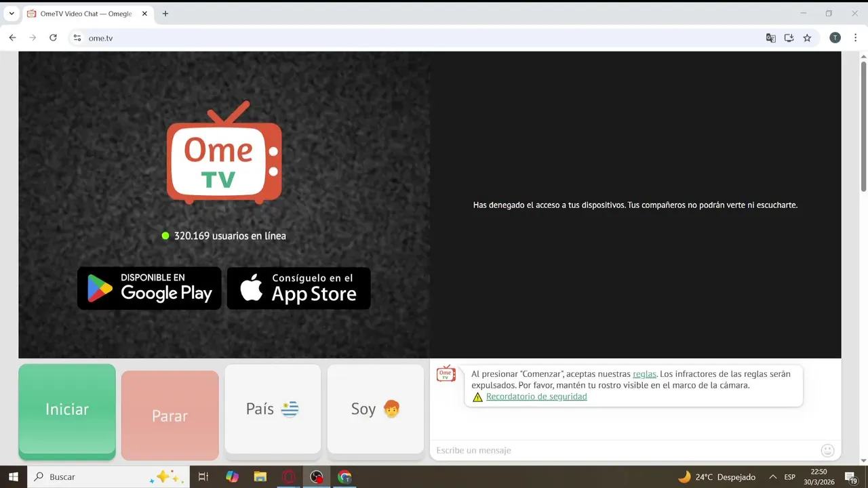Open the Soy gender selector

click(376, 409)
